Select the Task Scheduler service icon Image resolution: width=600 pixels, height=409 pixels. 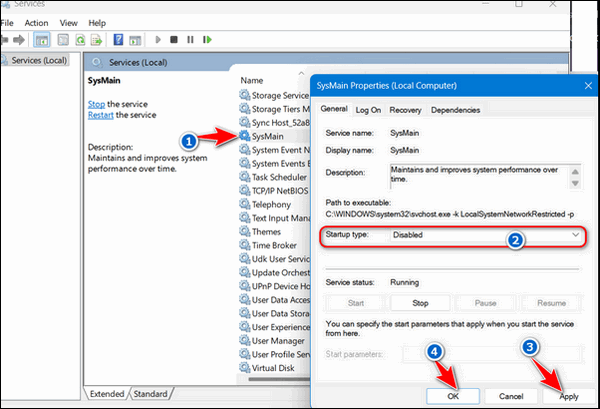point(245,176)
